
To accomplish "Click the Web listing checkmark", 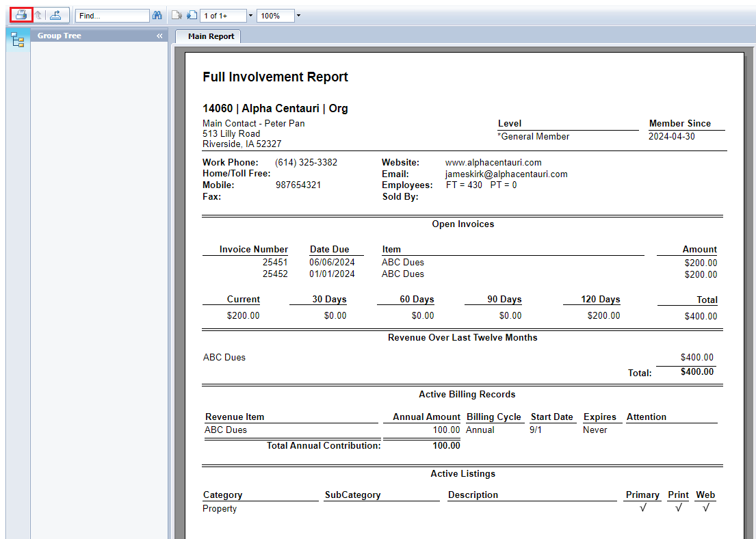I will (705, 508).
